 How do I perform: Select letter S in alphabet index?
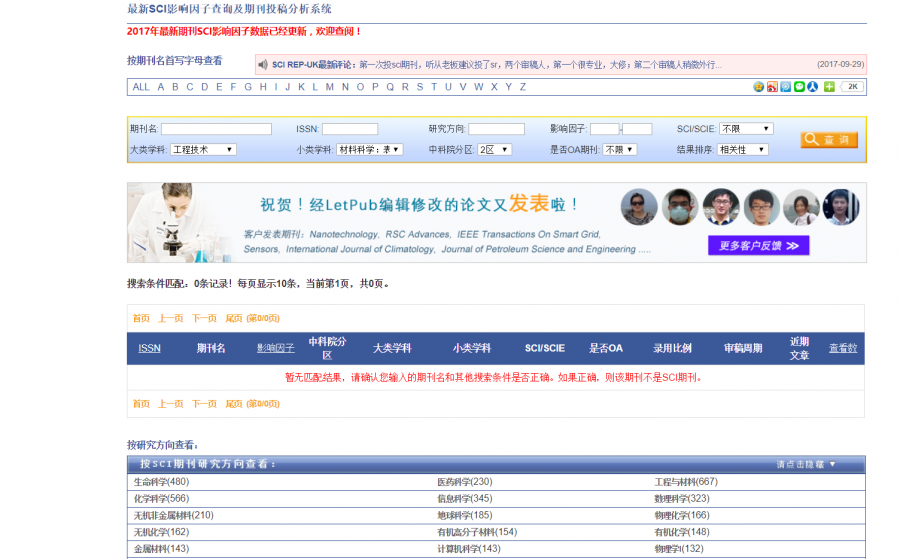[x=420, y=87]
